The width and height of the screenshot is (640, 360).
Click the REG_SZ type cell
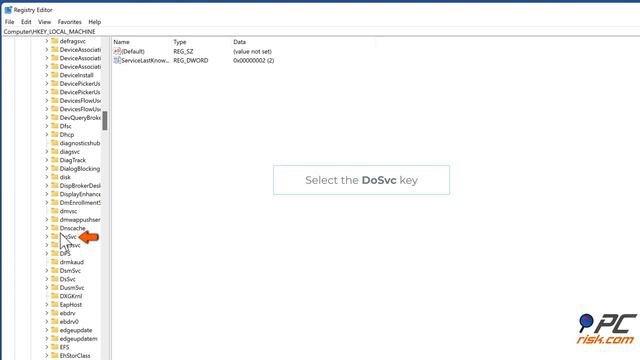(183, 51)
